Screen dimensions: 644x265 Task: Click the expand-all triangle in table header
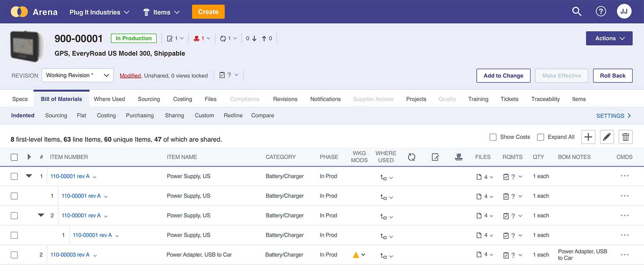29,157
